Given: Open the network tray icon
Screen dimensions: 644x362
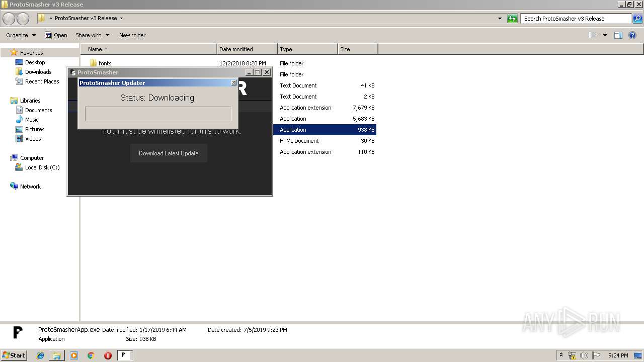Looking at the screenshot, I should (x=572, y=355).
